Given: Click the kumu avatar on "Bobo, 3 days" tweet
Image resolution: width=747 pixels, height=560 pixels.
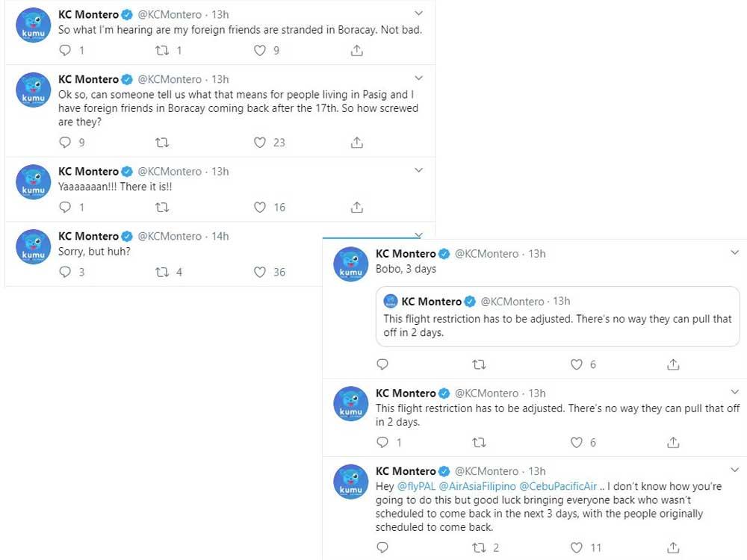Looking at the screenshot, I should point(350,264).
